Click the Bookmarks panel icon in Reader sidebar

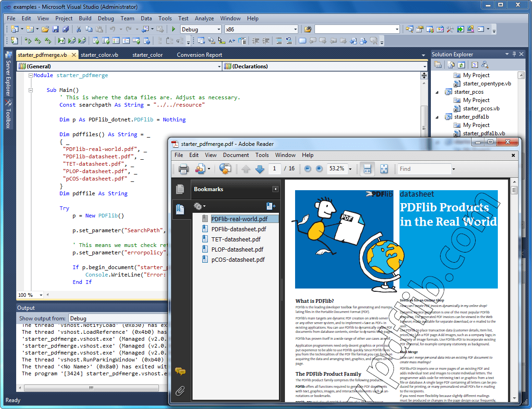[x=180, y=209]
